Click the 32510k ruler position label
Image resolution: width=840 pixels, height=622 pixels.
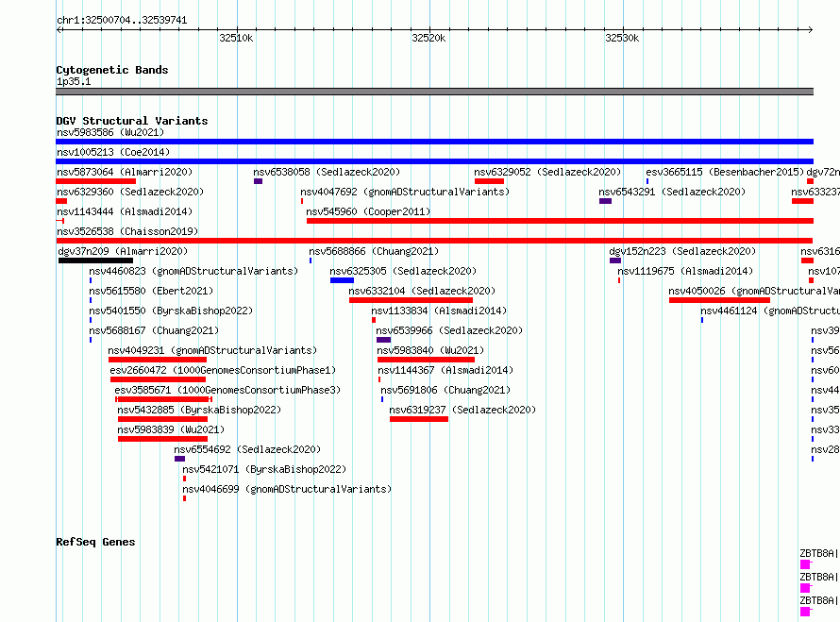click(236, 38)
